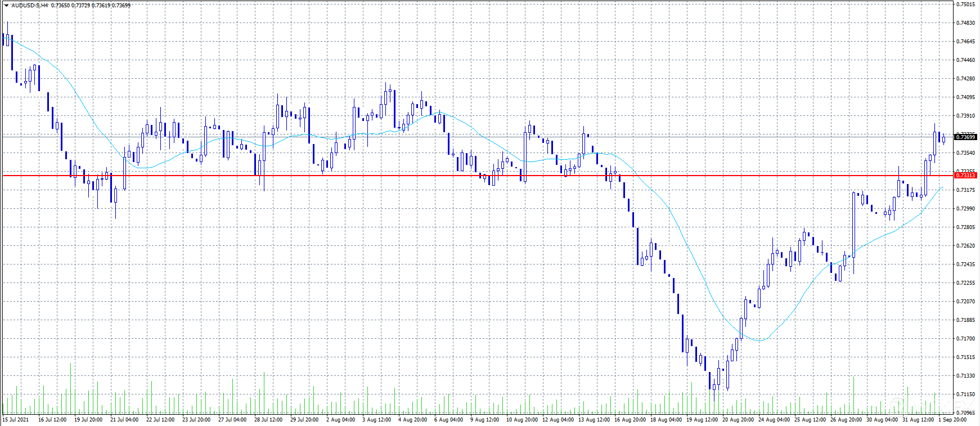The width and height of the screenshot is (980, 426).
Task: Click the 0.70965 price scale label
Action: pyautogui.click(x=966, y=413)
